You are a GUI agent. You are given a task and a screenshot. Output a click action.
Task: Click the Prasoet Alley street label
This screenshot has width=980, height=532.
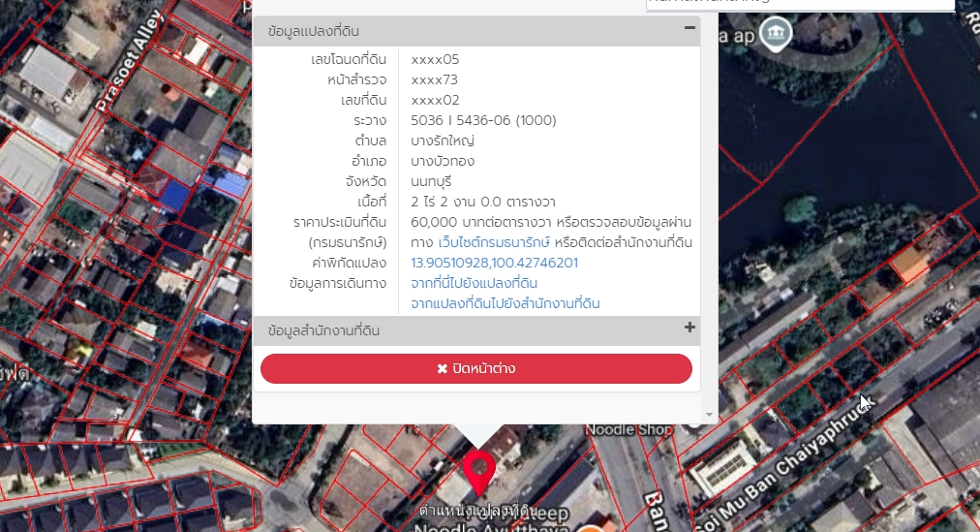click(x=129, y=65)
